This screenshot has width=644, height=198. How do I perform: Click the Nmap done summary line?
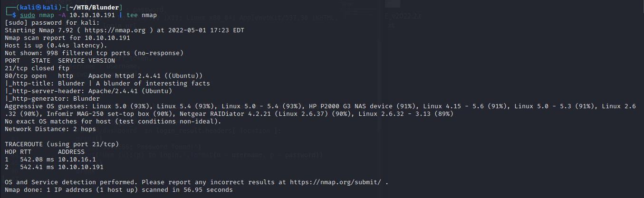pyautogui.click(x=119, y=190)
